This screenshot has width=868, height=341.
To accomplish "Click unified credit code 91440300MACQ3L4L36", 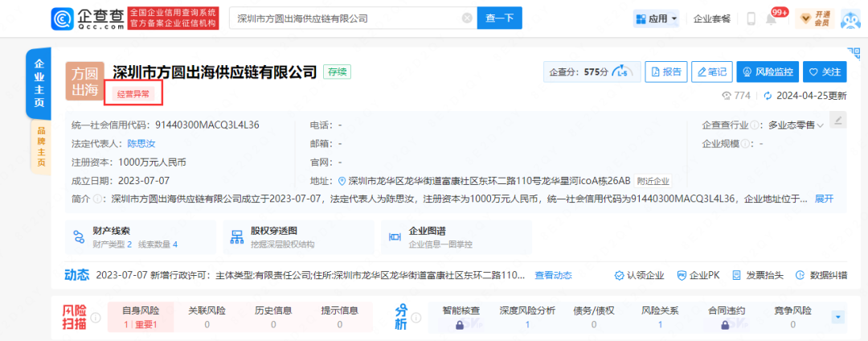I will pos(207,125).
